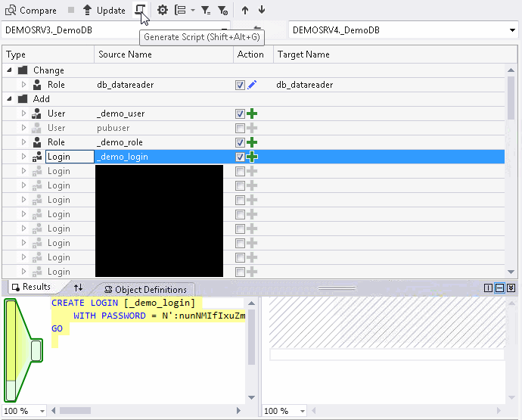Viewport: 522px width, 420px height.
Task: Click the swap arrows icon beside Results tab
Action: pyautogui.click(x=78, y=288)
